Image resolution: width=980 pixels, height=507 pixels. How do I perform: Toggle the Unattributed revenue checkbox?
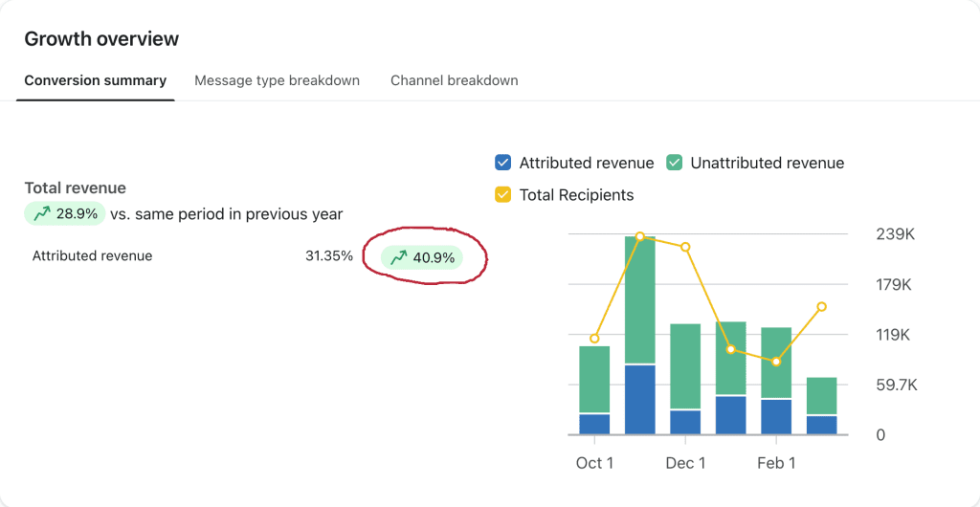(675, 163)
